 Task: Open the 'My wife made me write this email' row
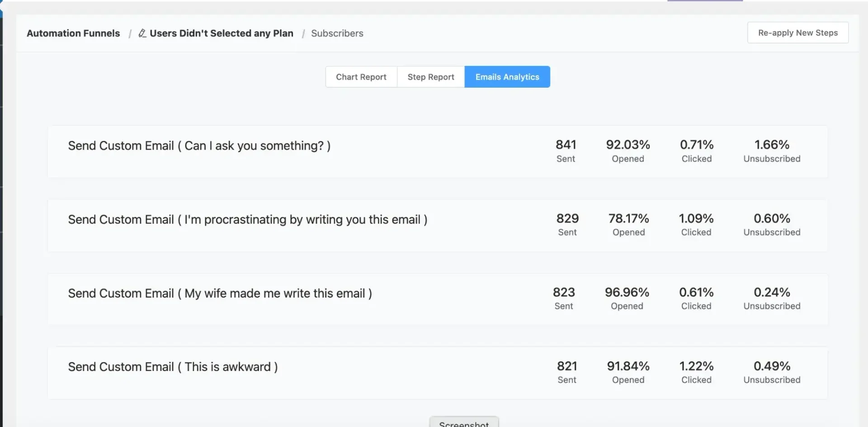click(220, 293)
